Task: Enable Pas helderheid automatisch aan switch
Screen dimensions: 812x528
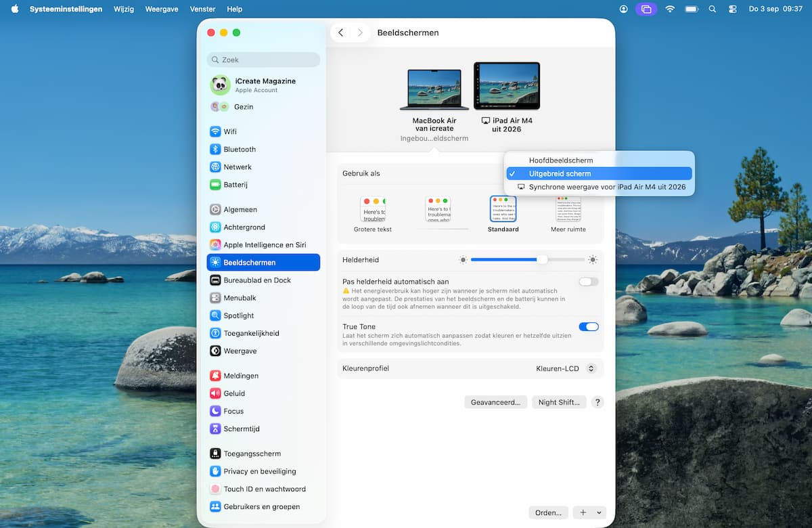Action: pos(589,282)
